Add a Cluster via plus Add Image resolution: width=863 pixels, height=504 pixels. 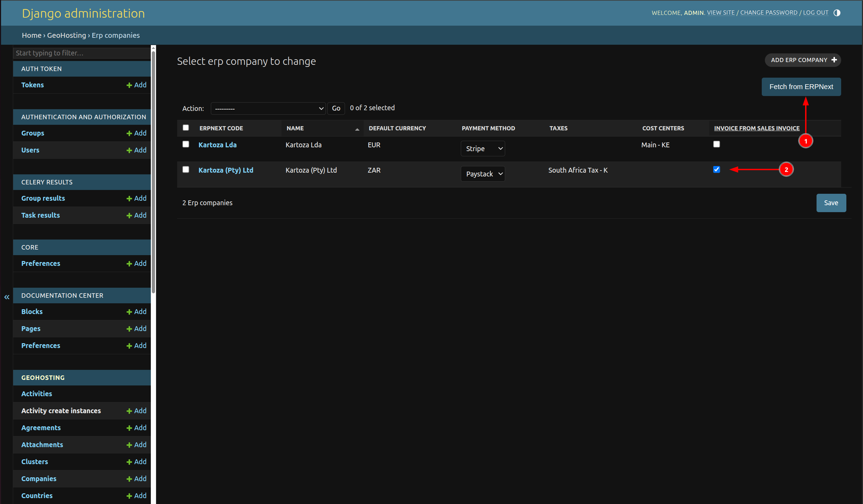point(137,462)
